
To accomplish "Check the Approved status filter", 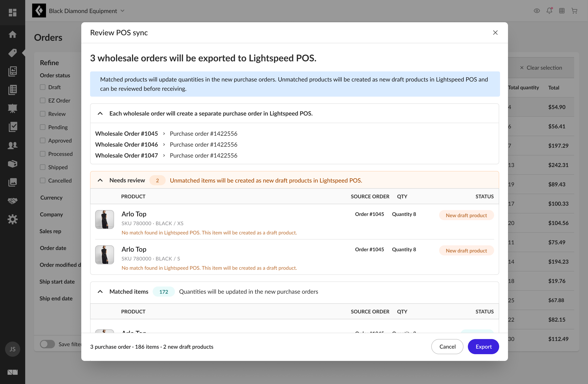I will point(42,140).
